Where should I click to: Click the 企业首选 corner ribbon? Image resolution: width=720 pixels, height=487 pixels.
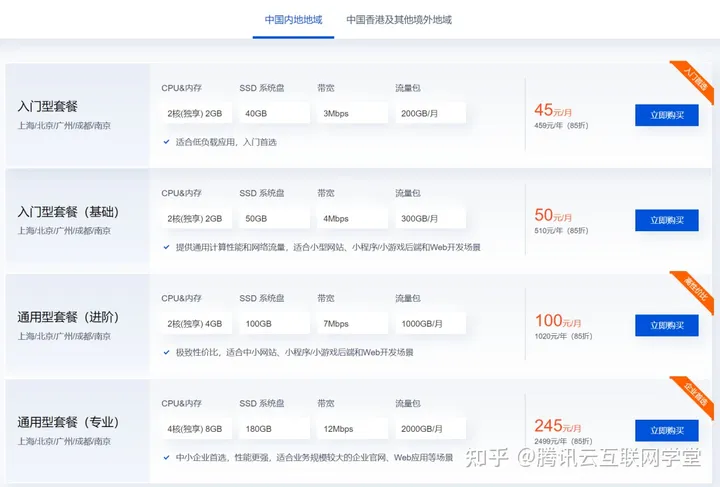tap(695, 394)
